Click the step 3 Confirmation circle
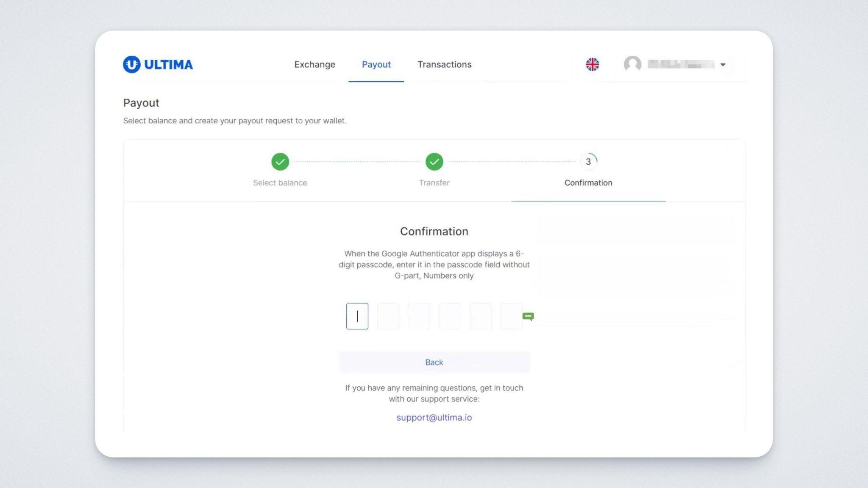This screenshot has width=868, height=488. [588, 161]
